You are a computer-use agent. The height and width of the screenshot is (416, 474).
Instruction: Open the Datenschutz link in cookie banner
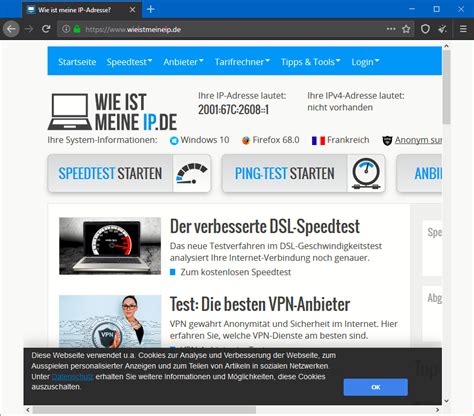point(72,377)
